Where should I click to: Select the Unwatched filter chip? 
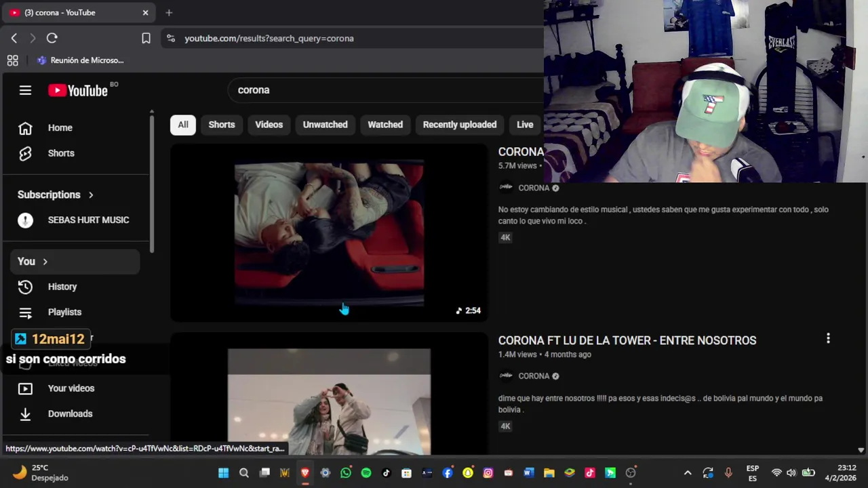(x=325, y=125)
